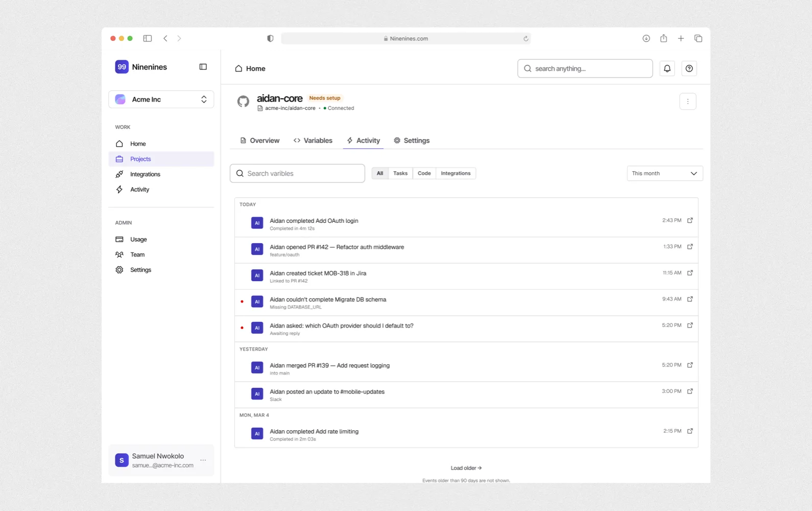Toggle the browser sidebar button
Viewport: 812px width, 511px height.
click(148, 38)
